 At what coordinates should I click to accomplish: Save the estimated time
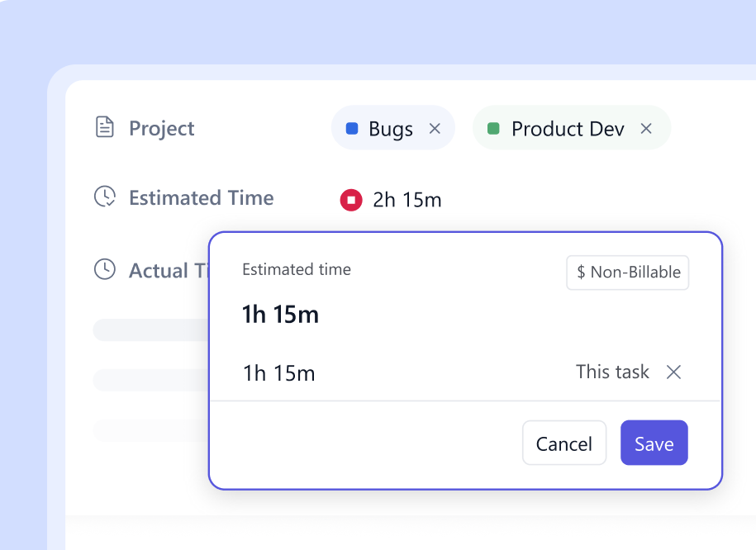tap(654, 443)
